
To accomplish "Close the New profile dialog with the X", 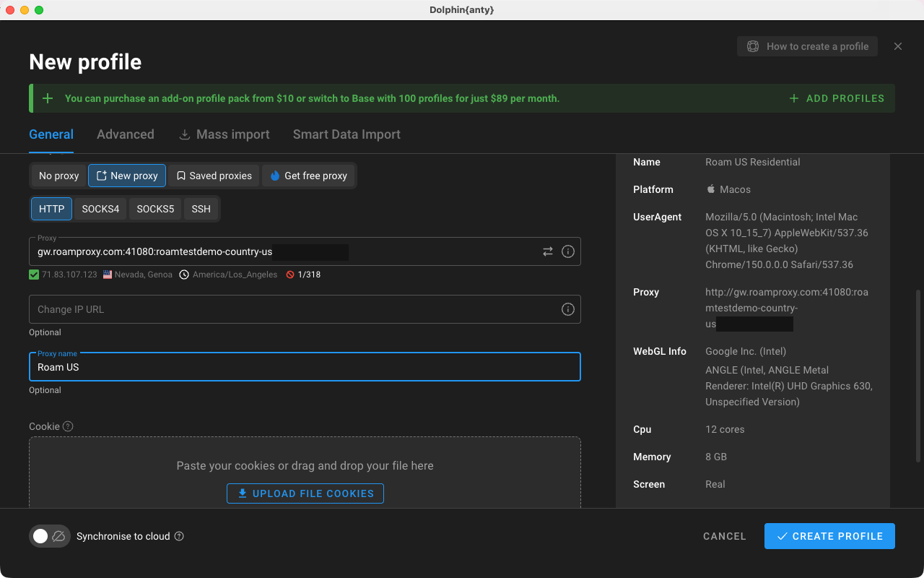I will coord(898,46).
